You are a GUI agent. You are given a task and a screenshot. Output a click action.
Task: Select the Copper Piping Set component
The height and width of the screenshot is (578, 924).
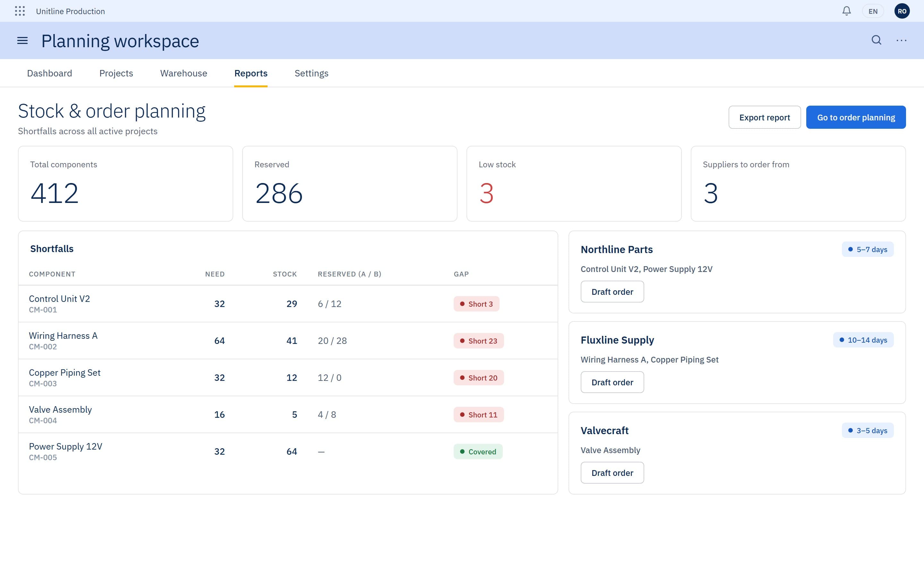tap(64, 373)
